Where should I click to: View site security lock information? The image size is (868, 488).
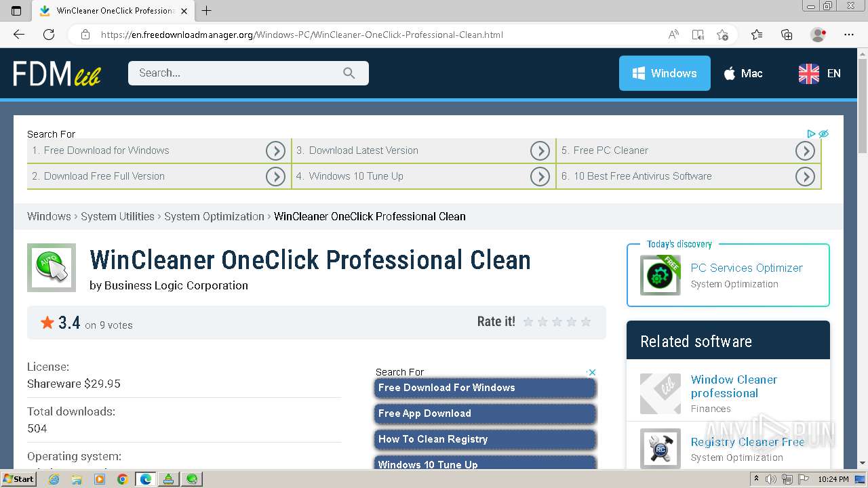tap(85, 35)
